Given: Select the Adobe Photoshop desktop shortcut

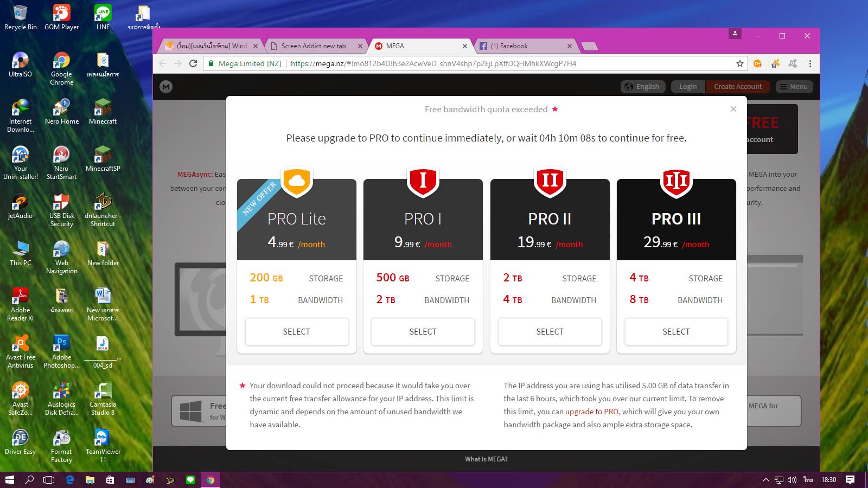Looking at the screenshot, I should [x=61, y=351].
